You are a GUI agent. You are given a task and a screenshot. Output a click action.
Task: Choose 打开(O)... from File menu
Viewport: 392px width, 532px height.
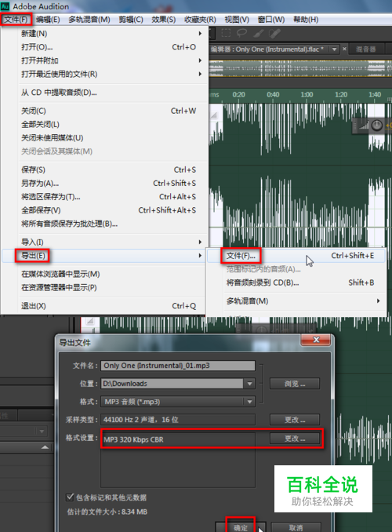coord(103,47)
